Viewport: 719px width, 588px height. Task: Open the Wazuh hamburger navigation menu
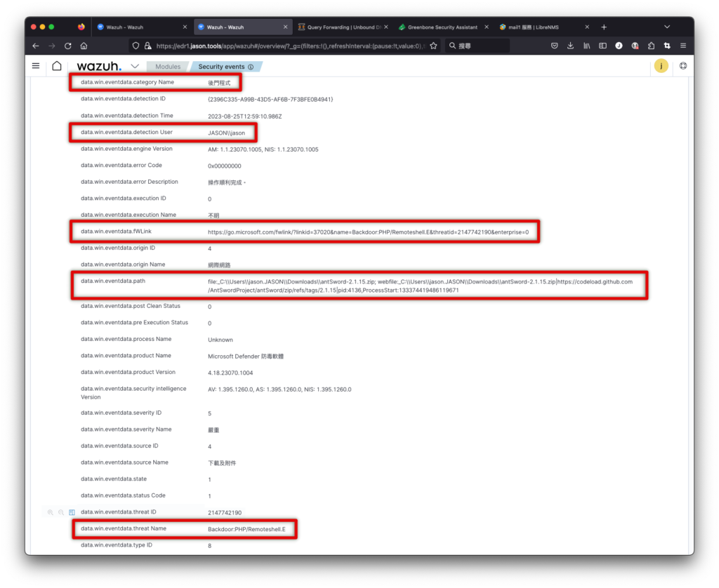[36, 66]
